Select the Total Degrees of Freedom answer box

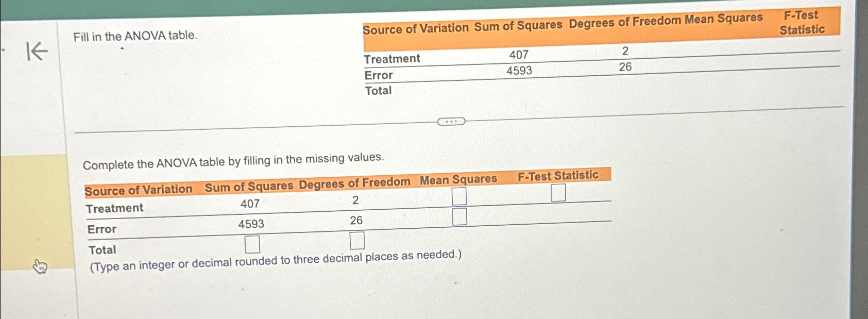click(357, 241)
